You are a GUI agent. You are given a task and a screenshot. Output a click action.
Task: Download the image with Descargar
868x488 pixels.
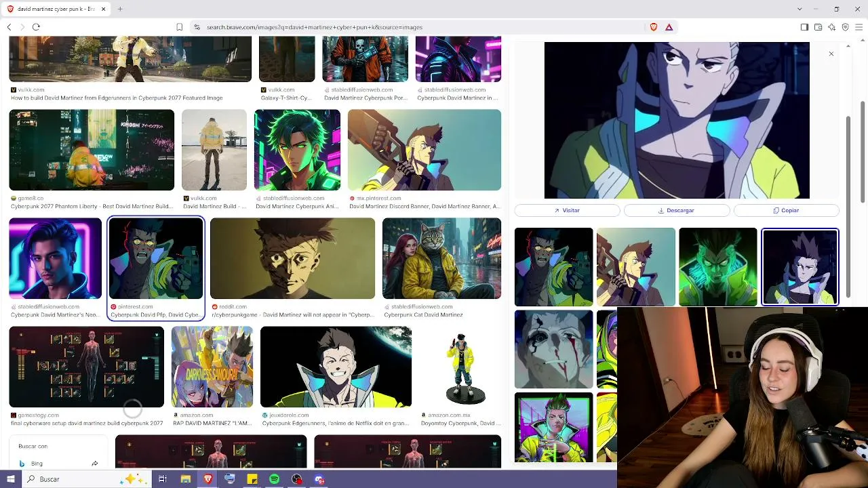click(x=676, y=211)
